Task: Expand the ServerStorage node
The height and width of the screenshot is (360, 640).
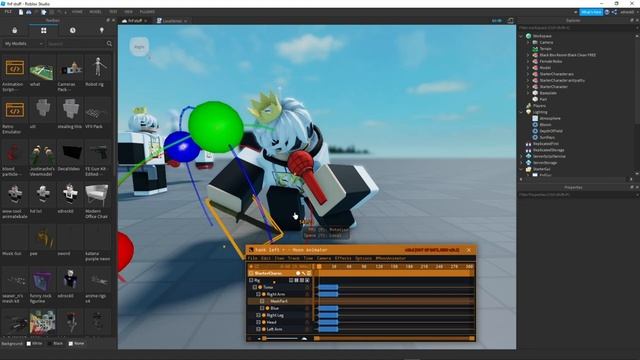Action: (x=521, y=162)
